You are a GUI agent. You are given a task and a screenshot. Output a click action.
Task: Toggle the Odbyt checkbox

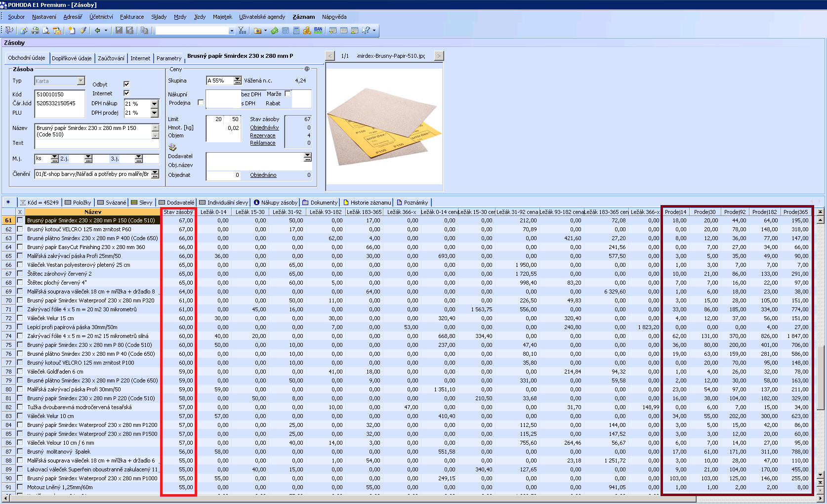click(126, 84)
